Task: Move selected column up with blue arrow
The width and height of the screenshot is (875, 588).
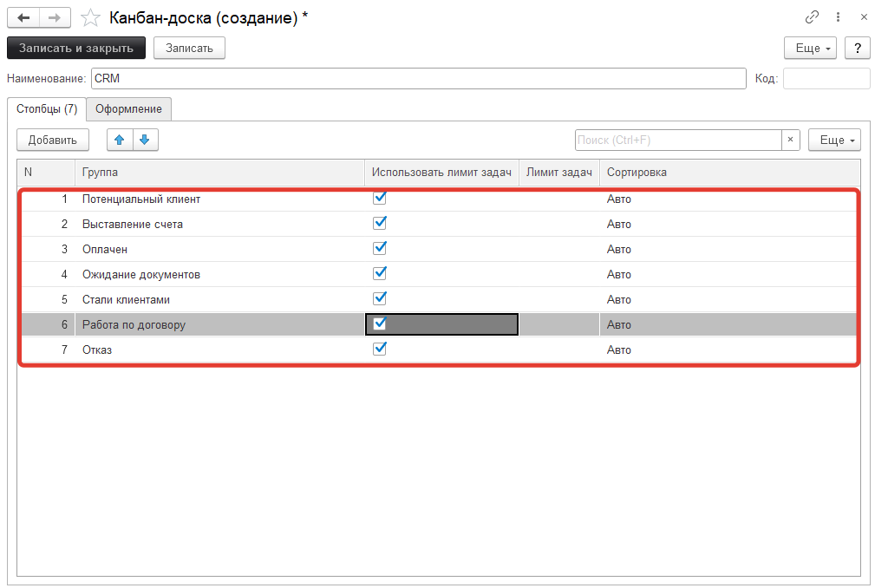Action: coord(119,139)
